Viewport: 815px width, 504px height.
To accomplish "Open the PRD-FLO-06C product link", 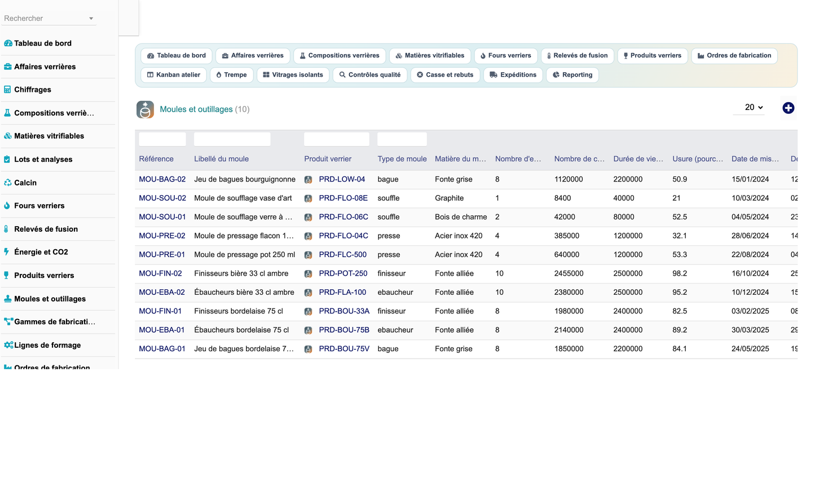I will click(343, 217).
